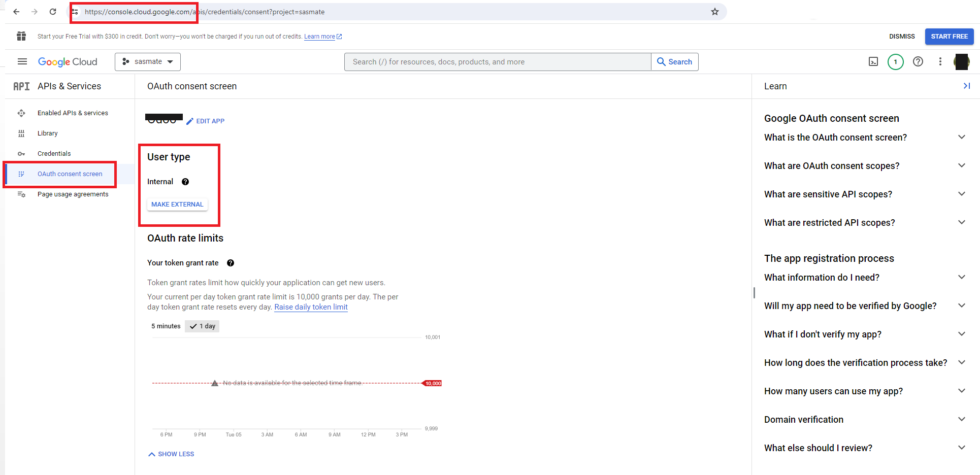The image size is (980, 475).
Task: Collapse the Learn panel
Action: (x=966, y=86)
